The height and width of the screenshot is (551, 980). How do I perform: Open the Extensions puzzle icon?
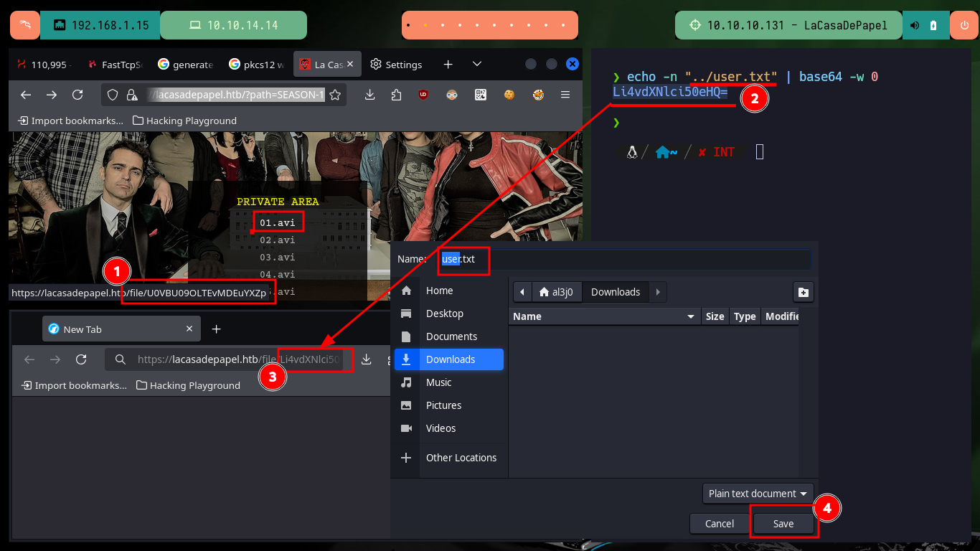(396, 95)
